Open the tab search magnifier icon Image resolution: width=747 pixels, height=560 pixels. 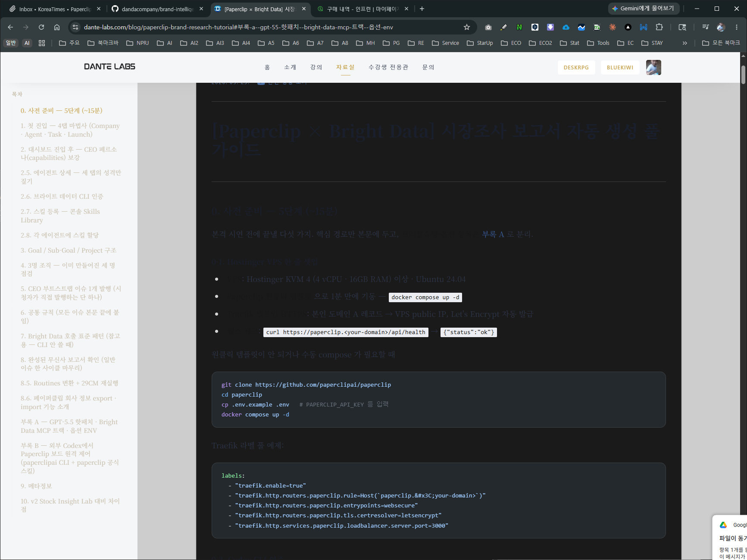[x=682, y=27]
